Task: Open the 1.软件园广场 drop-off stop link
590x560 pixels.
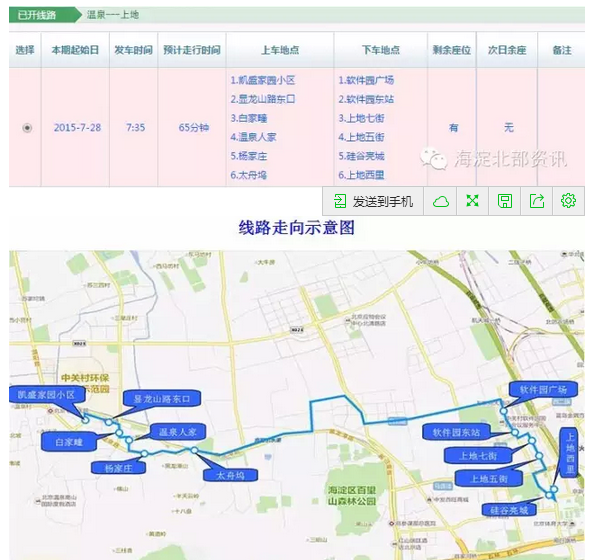Action: click(x=366, y=80)
